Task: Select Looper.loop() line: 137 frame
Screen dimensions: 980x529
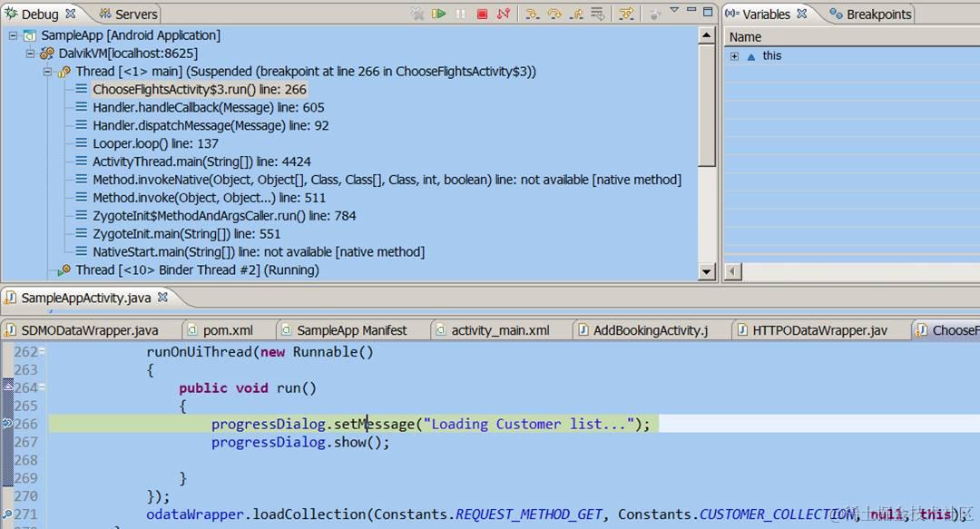Action: click(156, 143)
